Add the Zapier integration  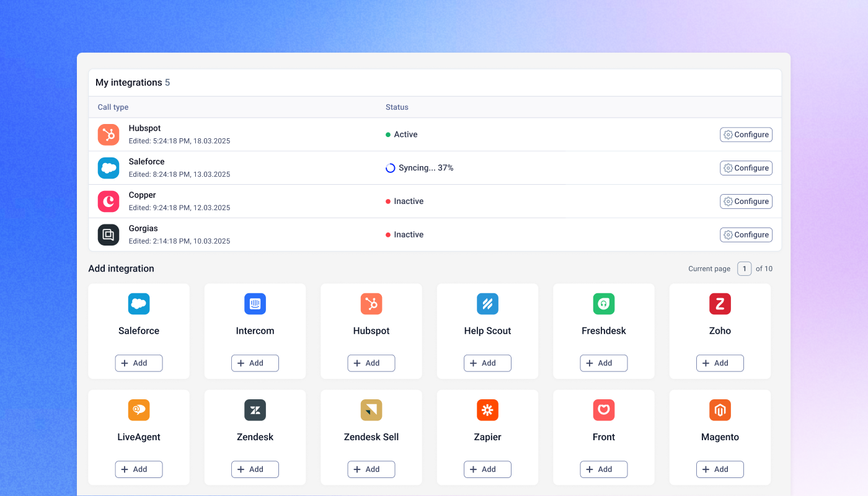point(487,469)
